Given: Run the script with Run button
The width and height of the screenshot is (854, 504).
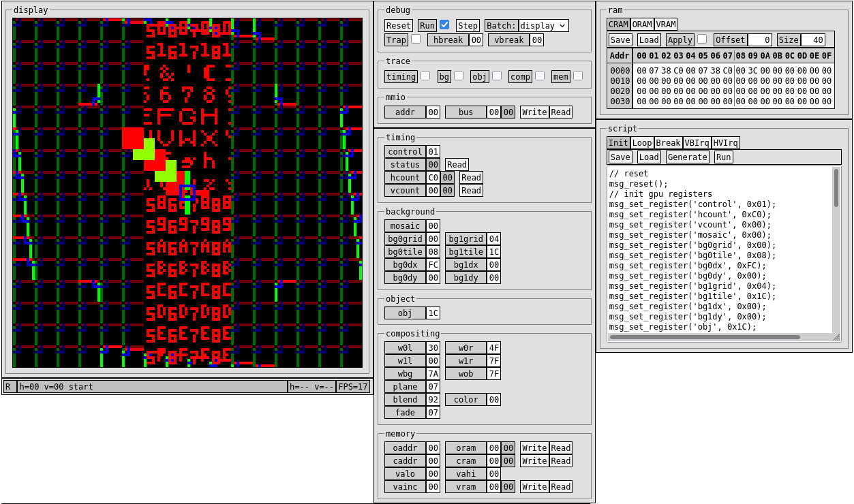Looking at the screenshot, I should [x=723, y=157].
